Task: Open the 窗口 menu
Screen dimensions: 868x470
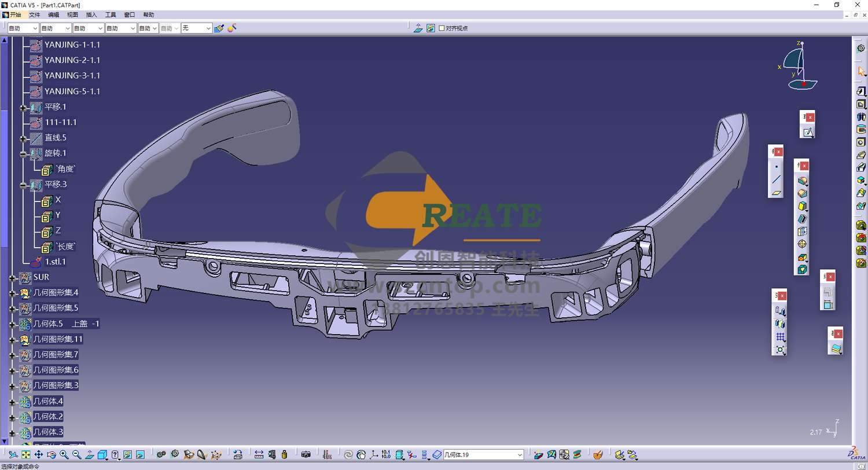Action: click(130, 14)
